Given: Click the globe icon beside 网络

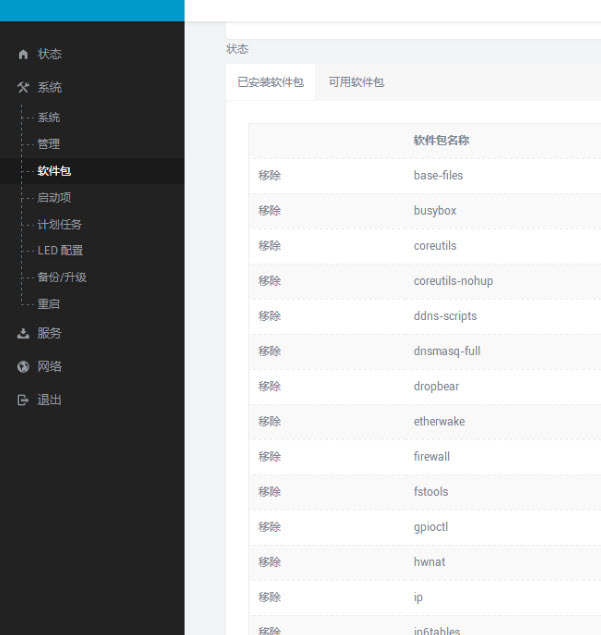Looking at the screenshot, I should click(23, 367).
